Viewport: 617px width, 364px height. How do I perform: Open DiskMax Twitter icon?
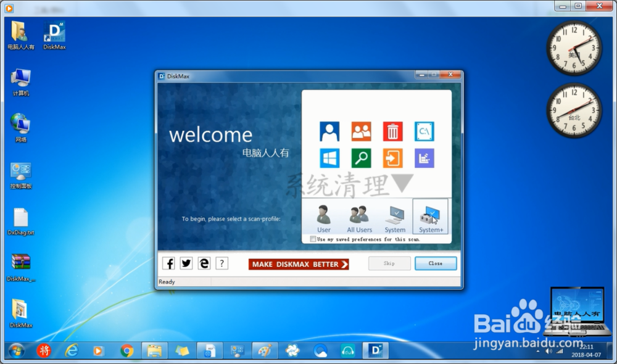pos(186,263)
